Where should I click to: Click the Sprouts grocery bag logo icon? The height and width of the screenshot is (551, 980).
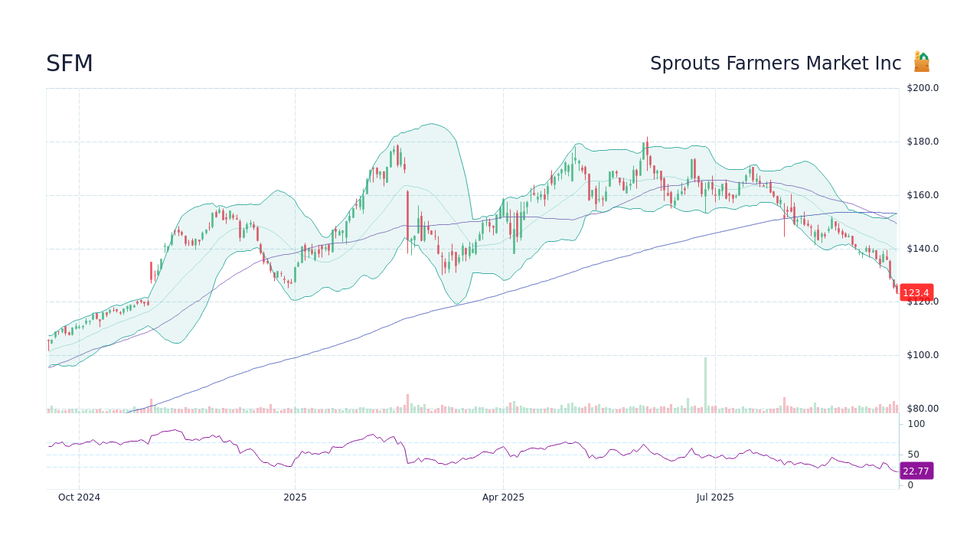click(922, 62)
